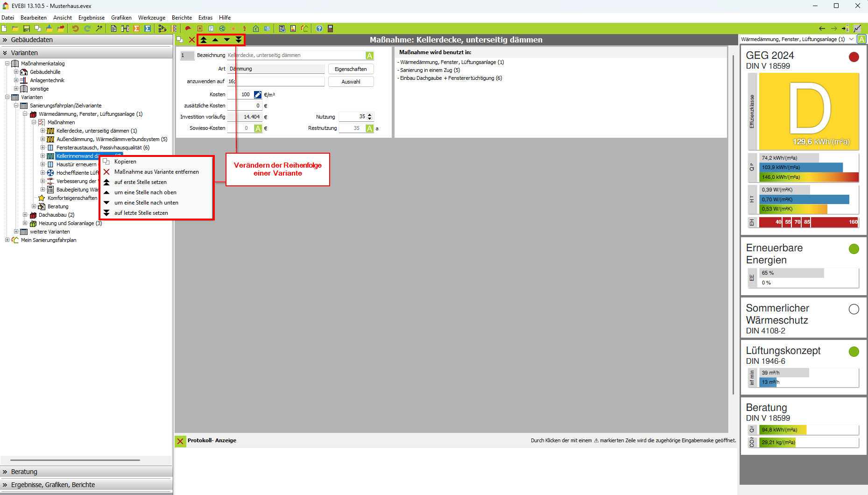Open the variant selection dropdown at top right

click(x=851, y=39)
